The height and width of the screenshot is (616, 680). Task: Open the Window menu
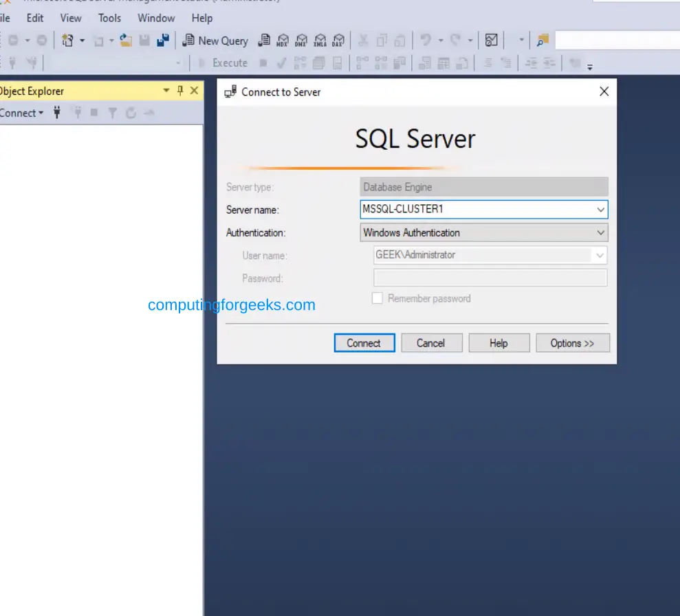point(156,18)
